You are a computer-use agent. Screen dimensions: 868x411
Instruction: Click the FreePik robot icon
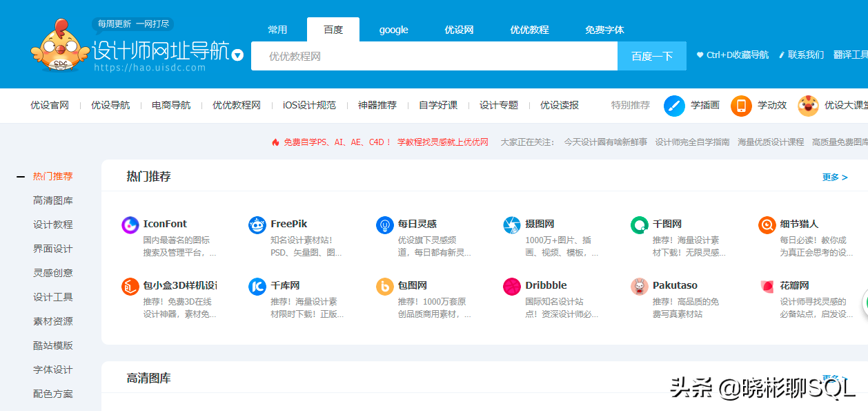[257, 224]
